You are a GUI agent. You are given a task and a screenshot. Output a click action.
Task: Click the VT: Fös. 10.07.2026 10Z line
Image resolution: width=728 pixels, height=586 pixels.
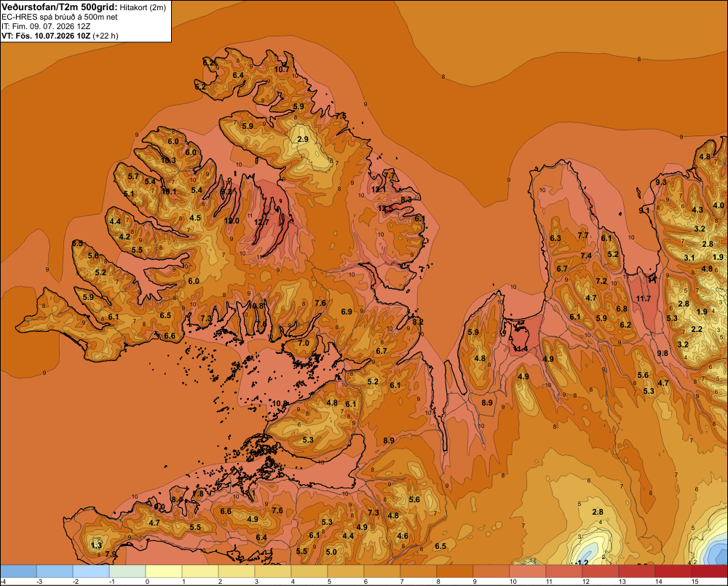(x=60, y=36)
